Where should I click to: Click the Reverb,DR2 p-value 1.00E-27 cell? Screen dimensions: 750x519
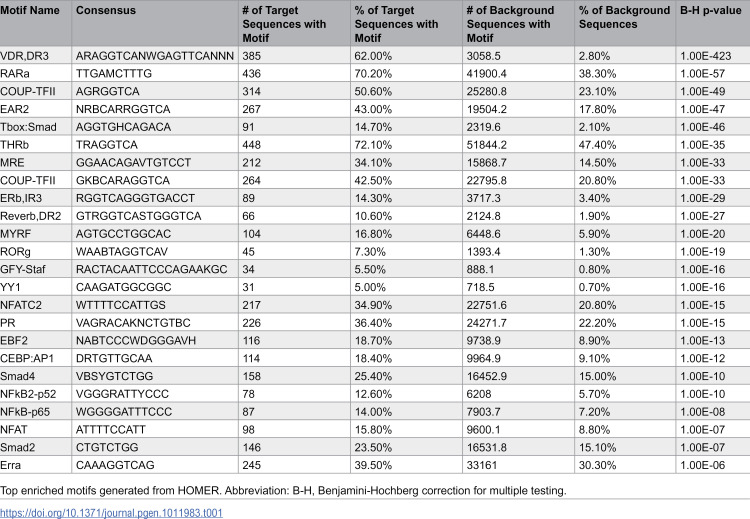tap(713, 216)
